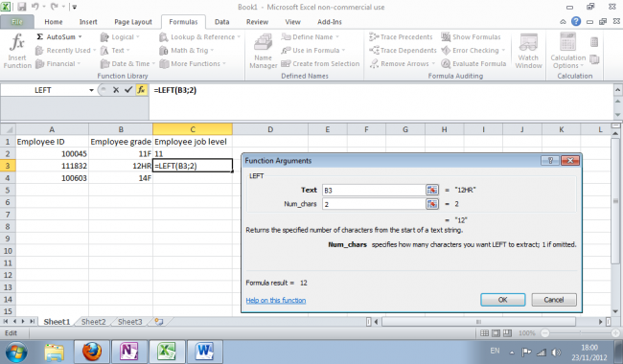Screen dimensions: 623x364
Task: Click OK in Function Arguments dialog
Action: click(502, 300)
